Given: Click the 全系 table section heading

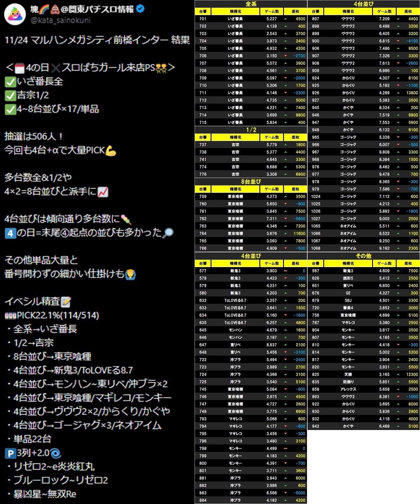Looking at the screenshot, I should click(251, 4).
